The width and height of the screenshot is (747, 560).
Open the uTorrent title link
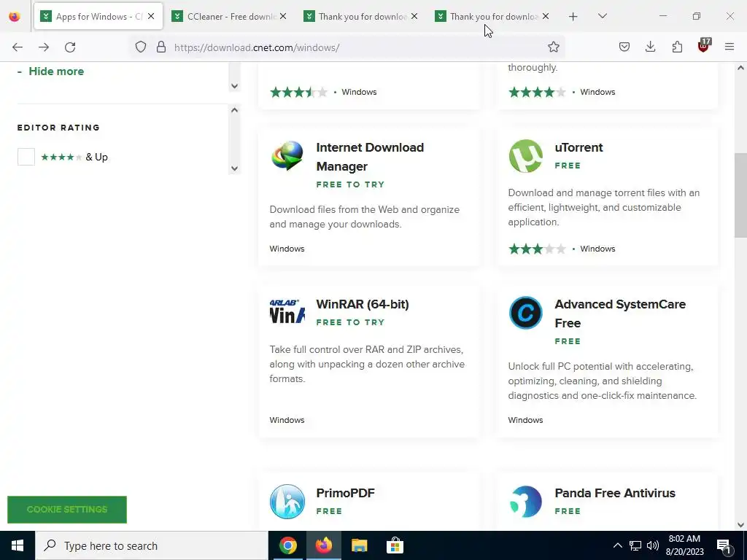[x=578, y=147]
